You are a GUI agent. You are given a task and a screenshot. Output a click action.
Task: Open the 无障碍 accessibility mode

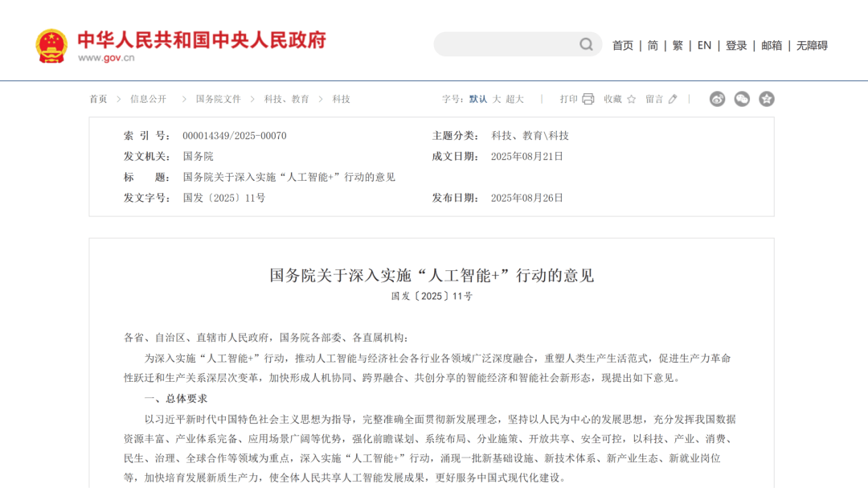812,45
